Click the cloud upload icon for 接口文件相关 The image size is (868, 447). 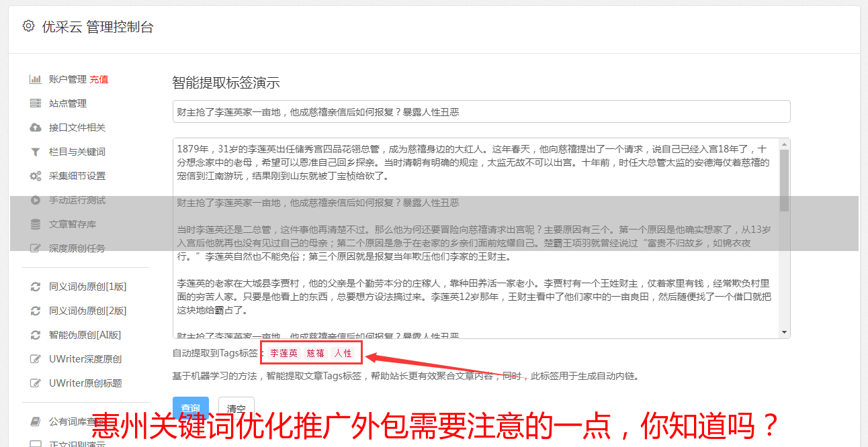(36, 128)
